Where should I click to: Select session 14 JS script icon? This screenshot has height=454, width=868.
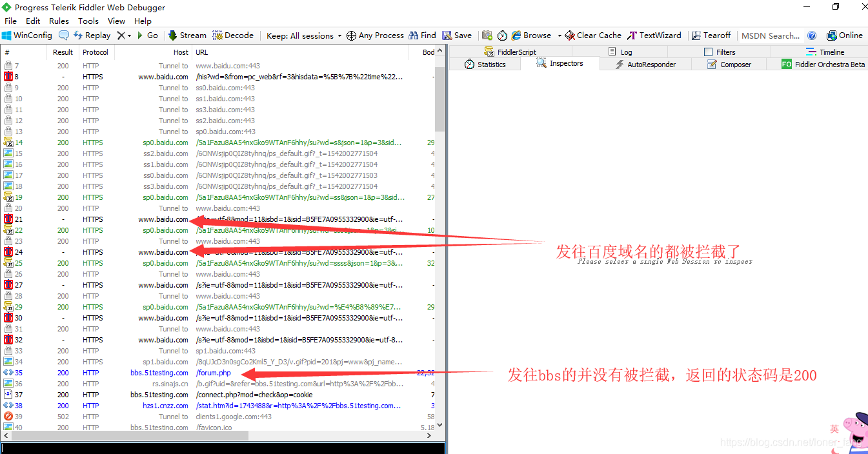[8, 143]
